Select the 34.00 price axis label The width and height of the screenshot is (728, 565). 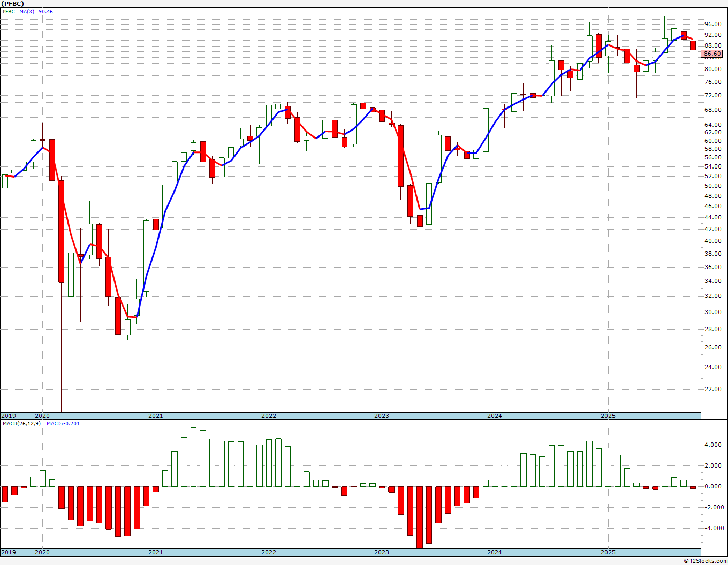713,281
